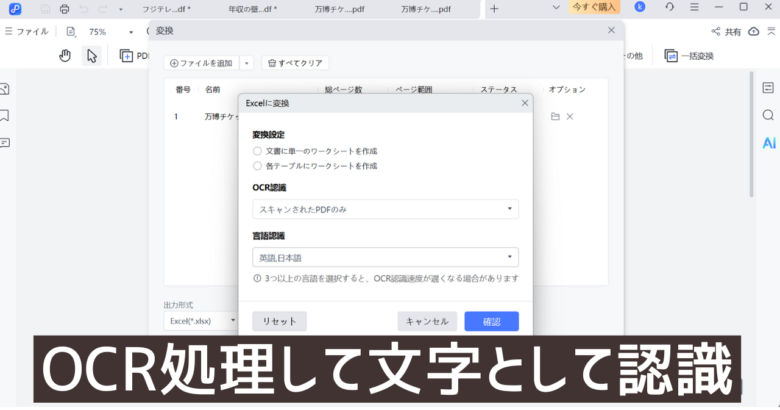Select 各テーブルにワークシートを作成 radio option
Screen dimensions: 780x410
[x=257, y=166]
